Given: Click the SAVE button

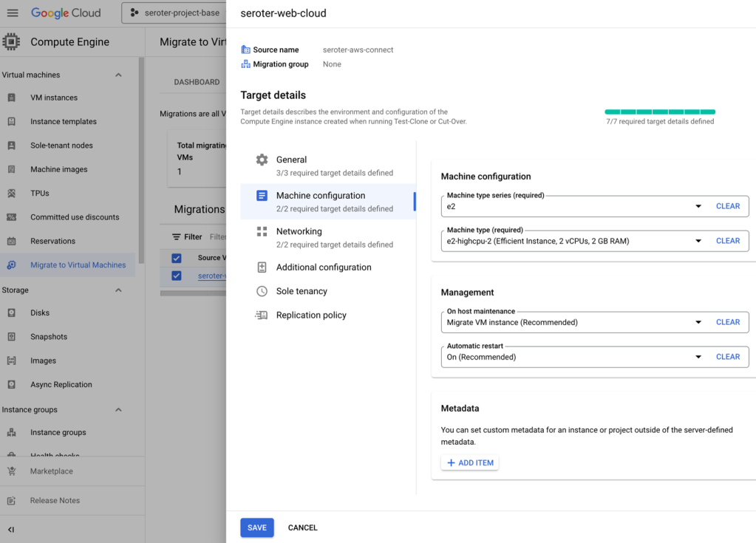Looking at the screenshot, I should [x=256, y=527].
